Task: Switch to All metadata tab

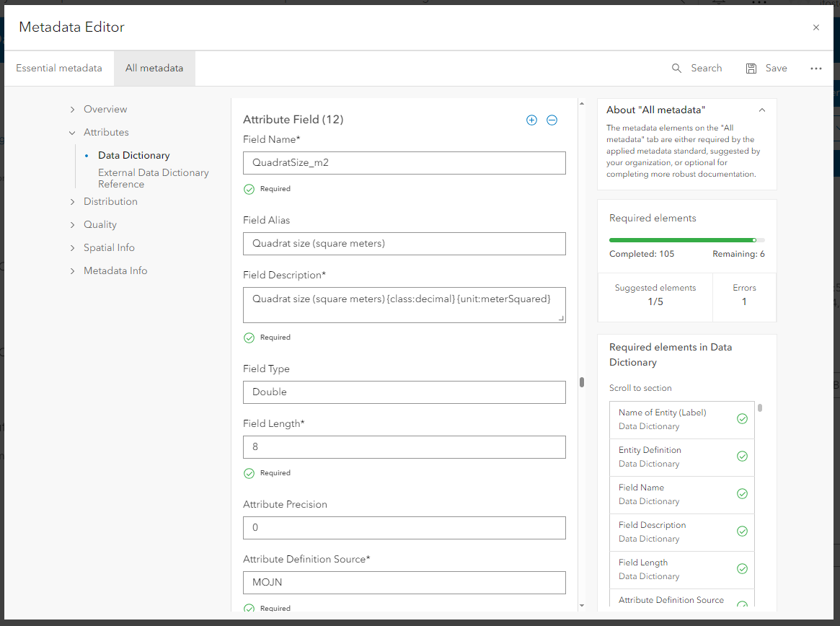Action: (154, 68)
